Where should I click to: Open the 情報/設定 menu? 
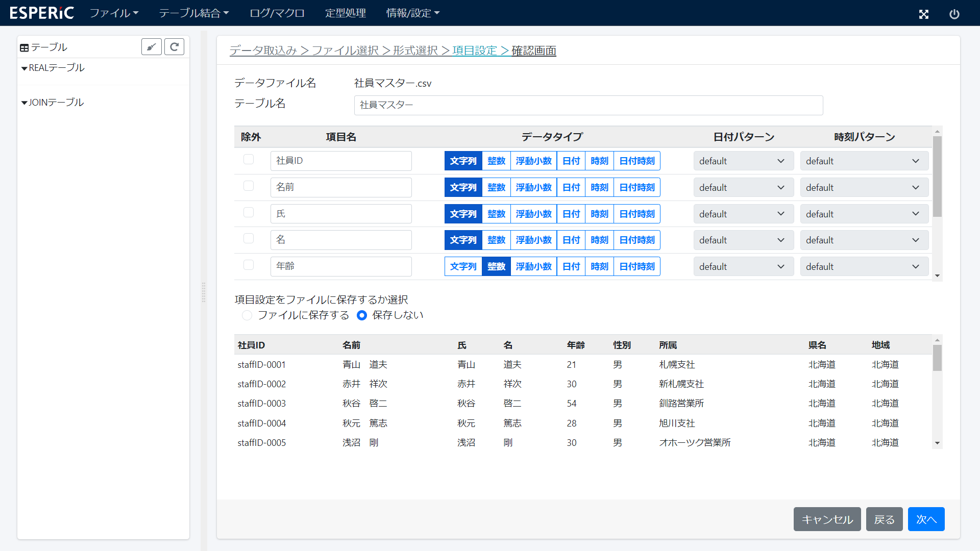412,13
